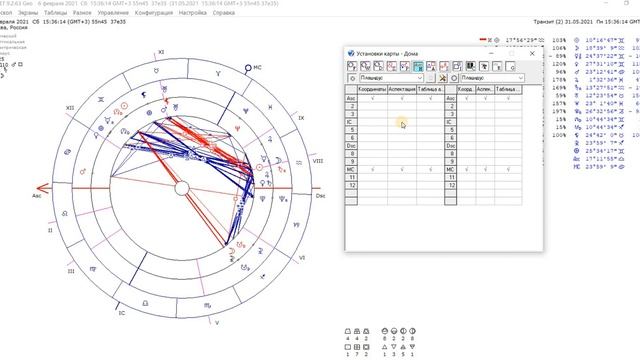
Task: Click the toolbar icon with the T-shaped cursor glyph
Action: (484, 66)
